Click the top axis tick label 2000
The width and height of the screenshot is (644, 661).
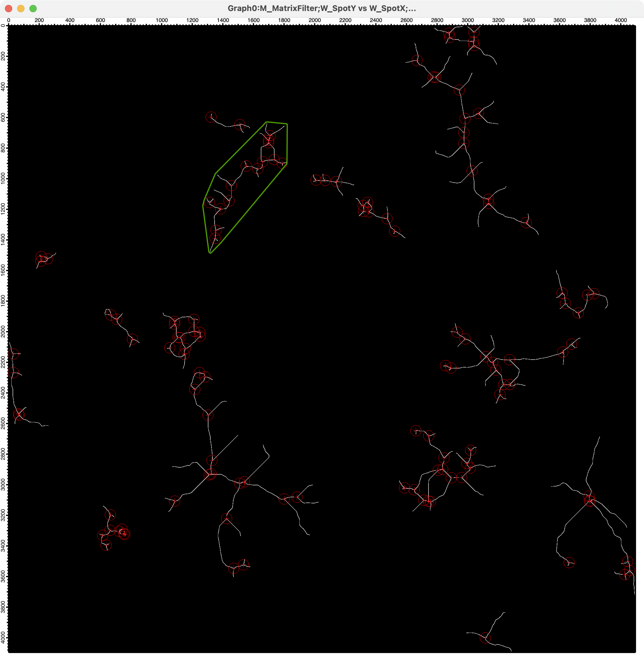pos(315,20)
